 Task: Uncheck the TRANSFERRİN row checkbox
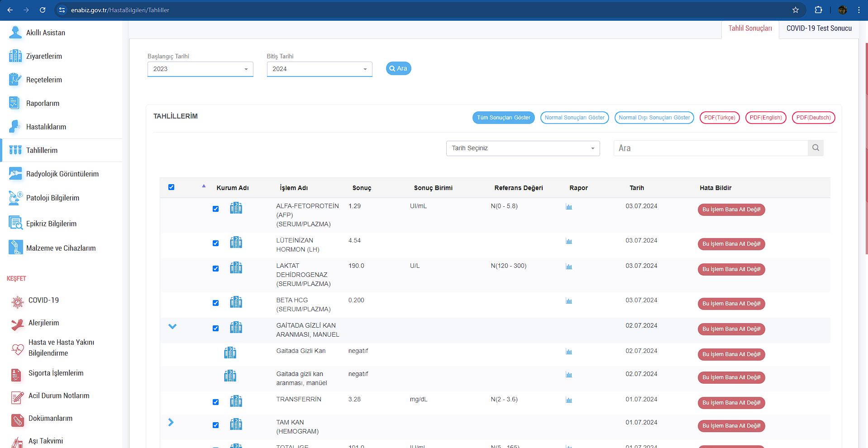click(215, 402)
